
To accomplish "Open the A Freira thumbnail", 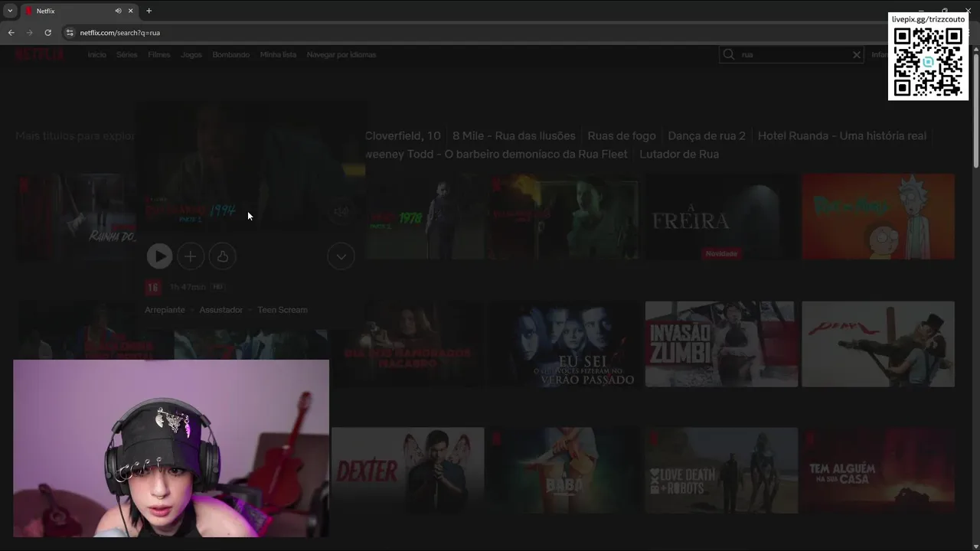I will click(x=721, y=217).
